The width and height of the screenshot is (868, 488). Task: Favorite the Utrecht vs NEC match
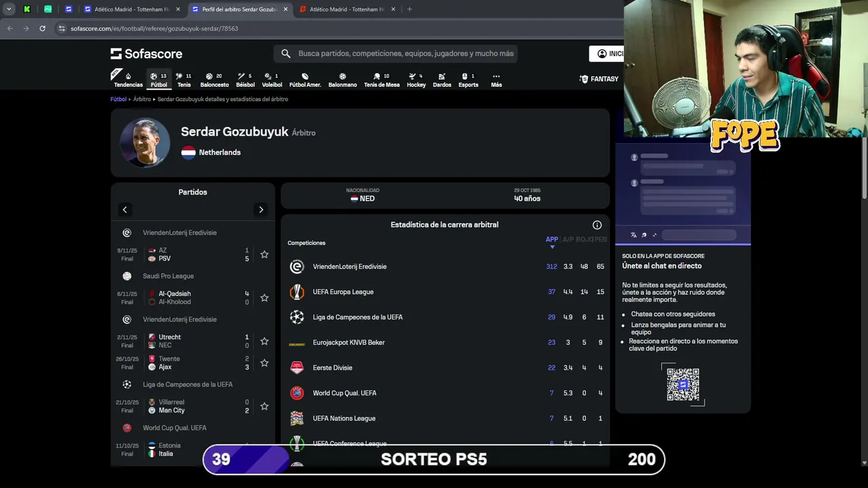(x=264, y=342)
